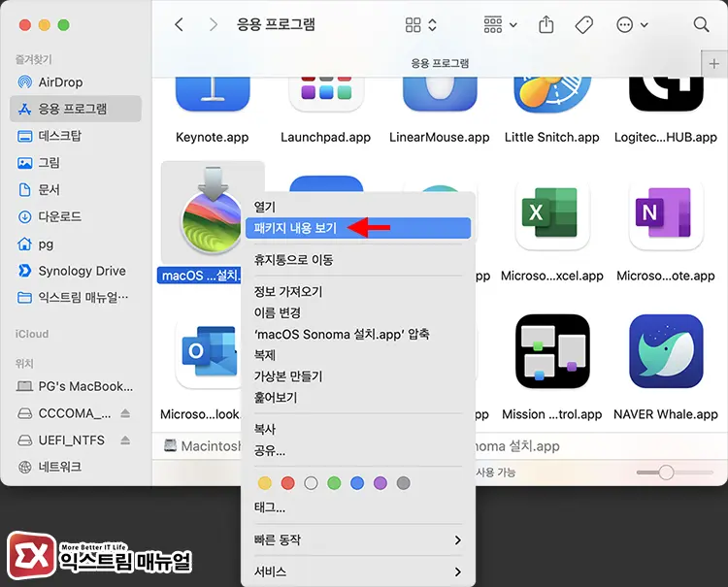The image size is (728, 587).
Task: Switch the icon view mode grid button
Action: [x=420, y=24]
